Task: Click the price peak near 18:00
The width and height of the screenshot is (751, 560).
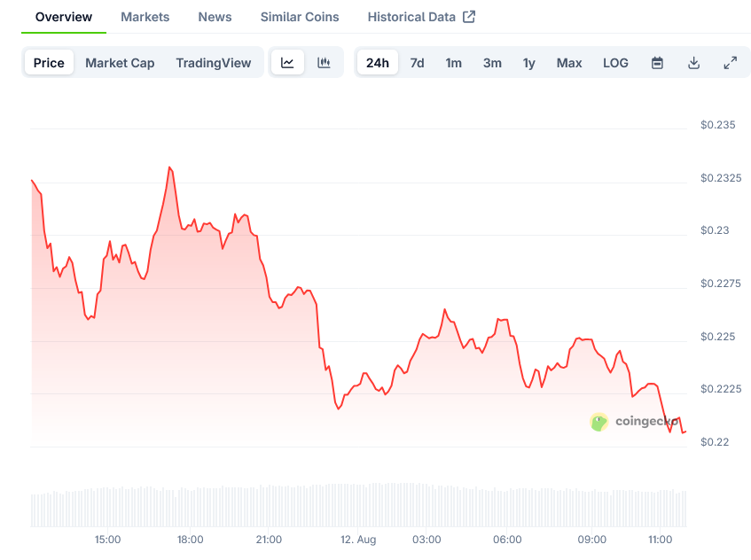Action: pyautogui.click(x=169, y=167)
